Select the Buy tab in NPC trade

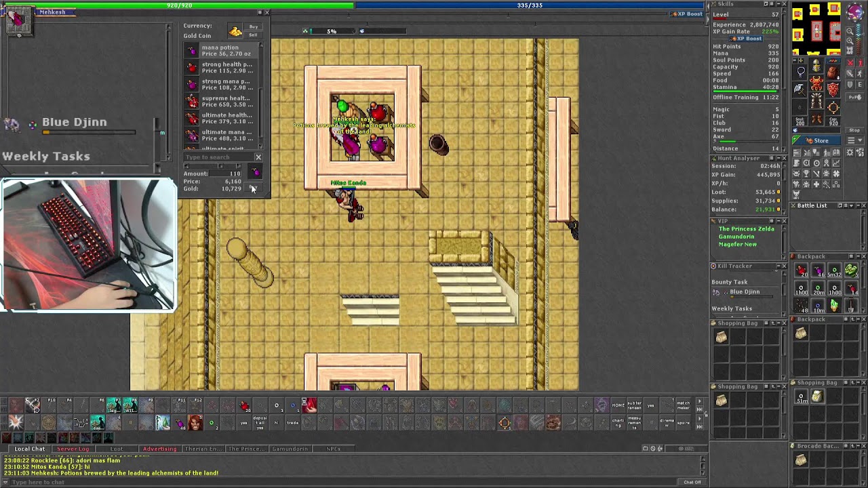click(254, 27)
